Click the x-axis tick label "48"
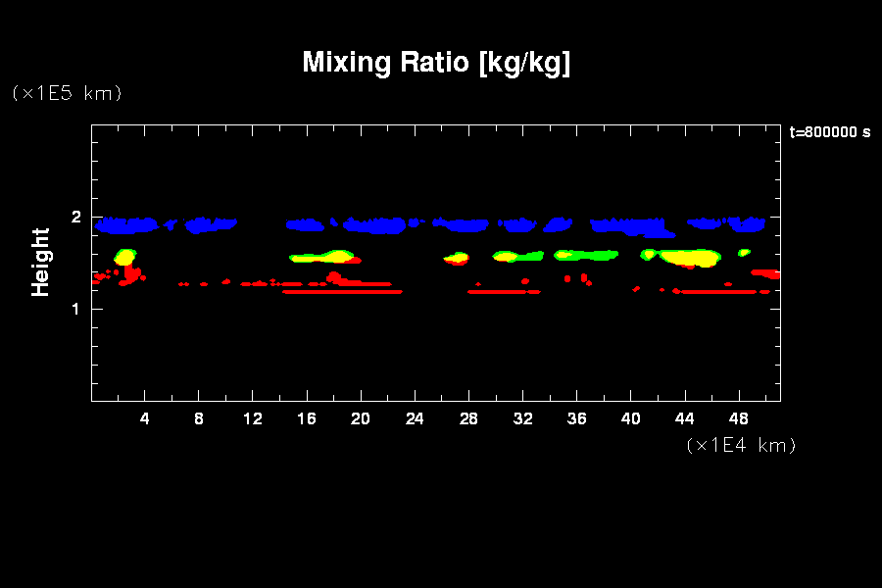The image size is (882, 588). [x=739, y=418]
